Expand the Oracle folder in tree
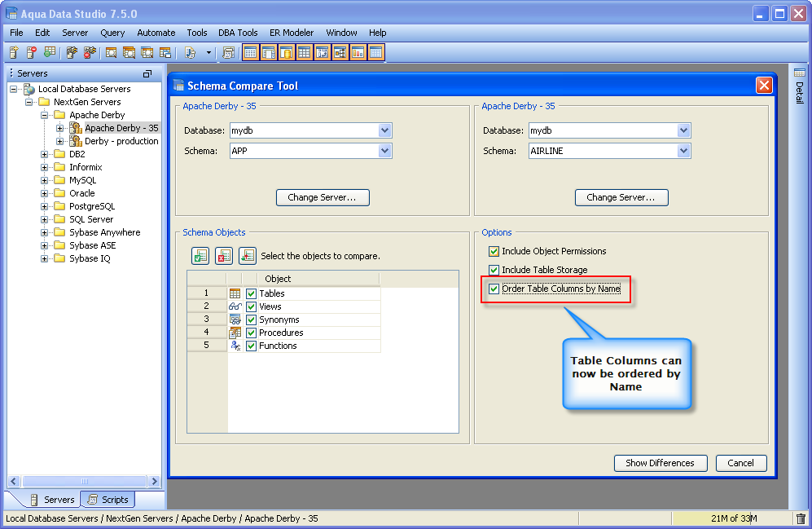 point(45,193)
